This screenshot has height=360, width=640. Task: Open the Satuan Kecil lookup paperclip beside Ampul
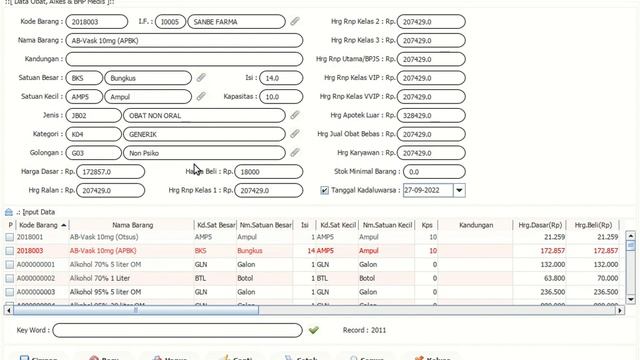tap(201, 96)
